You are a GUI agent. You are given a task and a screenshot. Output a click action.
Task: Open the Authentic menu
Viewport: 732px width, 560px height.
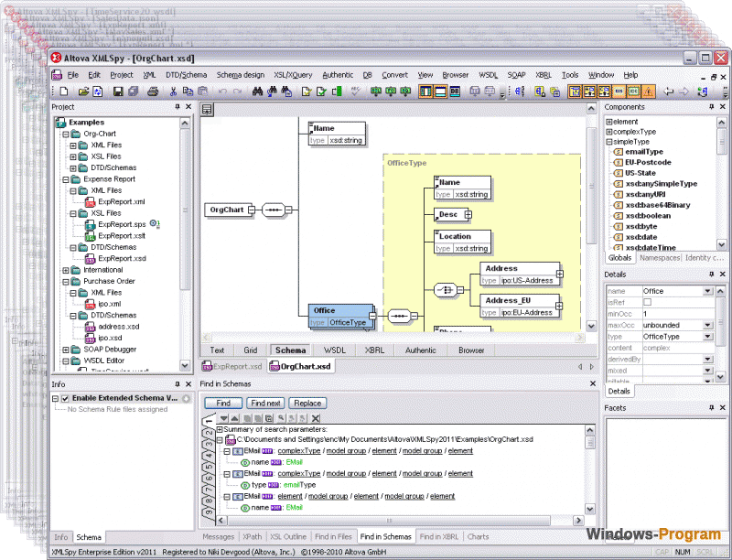pyautogui.click(x=338, y=75)
